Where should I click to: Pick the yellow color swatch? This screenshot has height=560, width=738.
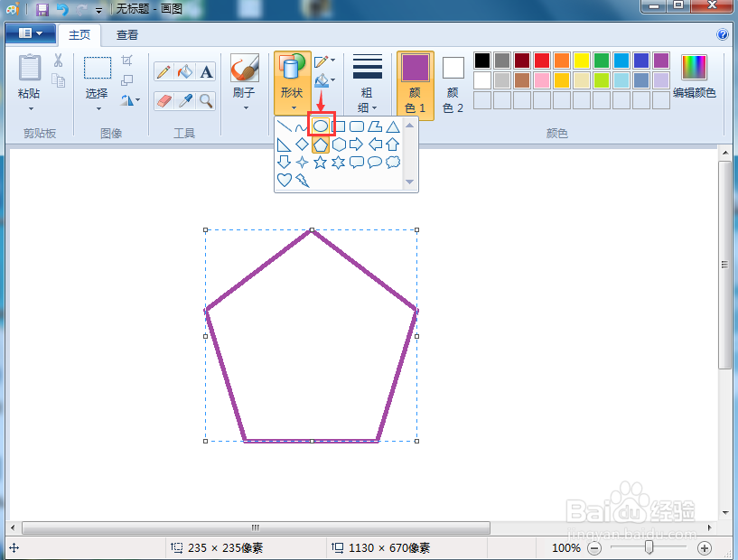[x=582, y=61]
